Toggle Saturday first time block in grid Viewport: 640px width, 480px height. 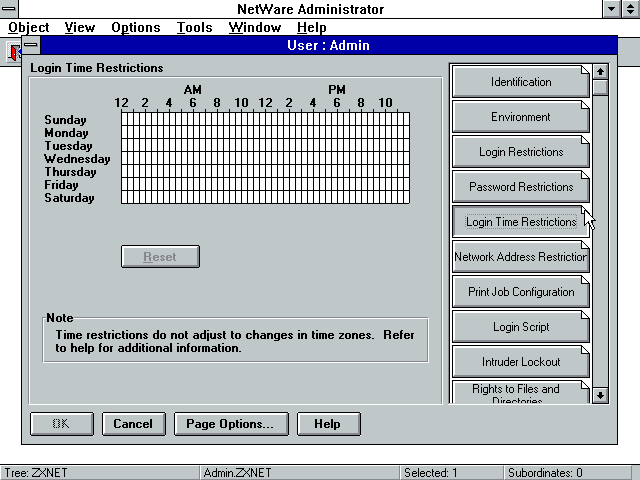(x=124, y=198)
